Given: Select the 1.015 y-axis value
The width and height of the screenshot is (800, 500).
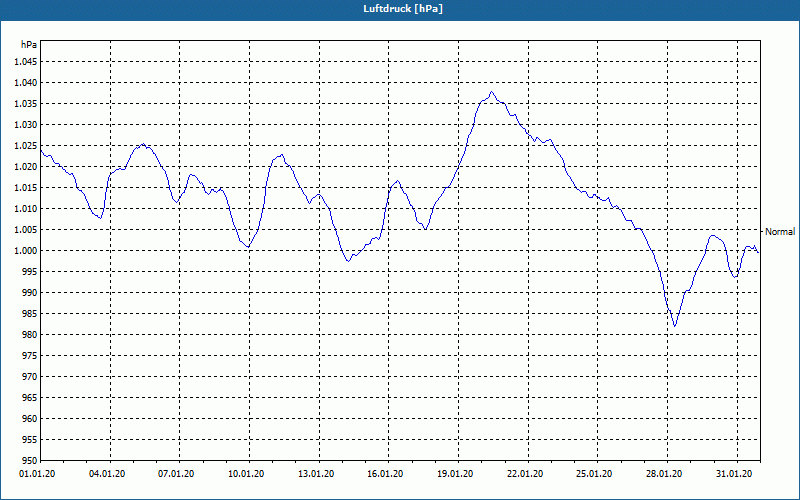Looking at the screenshot, I should (x=26, y=188).
